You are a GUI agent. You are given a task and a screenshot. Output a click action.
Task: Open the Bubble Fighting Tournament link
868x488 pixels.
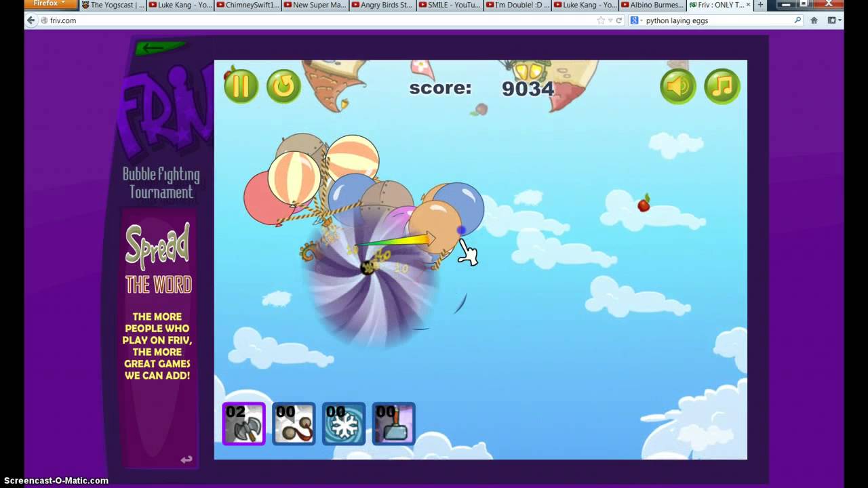coord(161,183)
